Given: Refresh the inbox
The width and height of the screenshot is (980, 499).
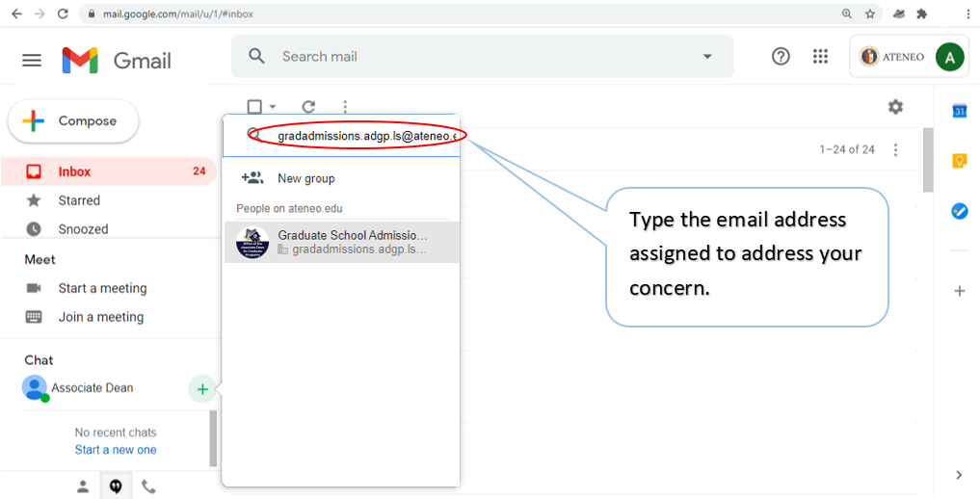Looking at the screenshot, I should pyautogui.click(x=308, y=107).
